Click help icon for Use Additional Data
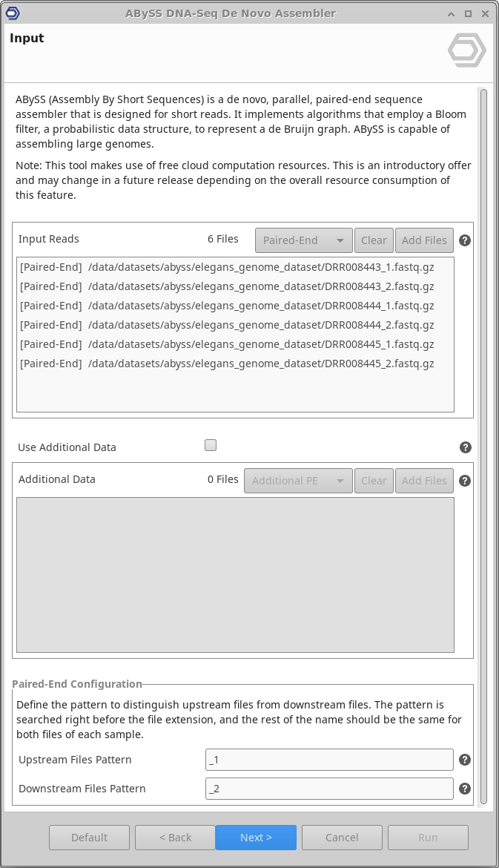 click(x=465, y=447)
